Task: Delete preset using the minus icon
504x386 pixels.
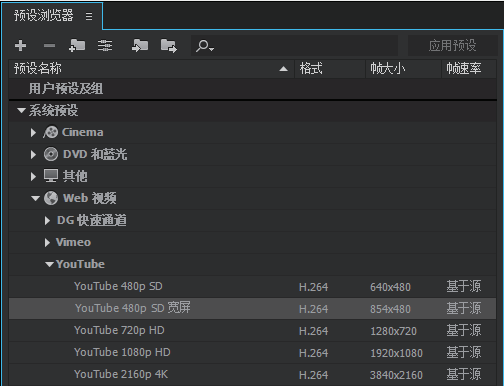Action: (49, 45)
